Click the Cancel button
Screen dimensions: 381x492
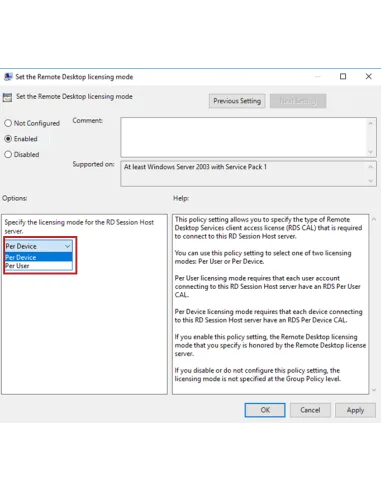tap(310, 410)
